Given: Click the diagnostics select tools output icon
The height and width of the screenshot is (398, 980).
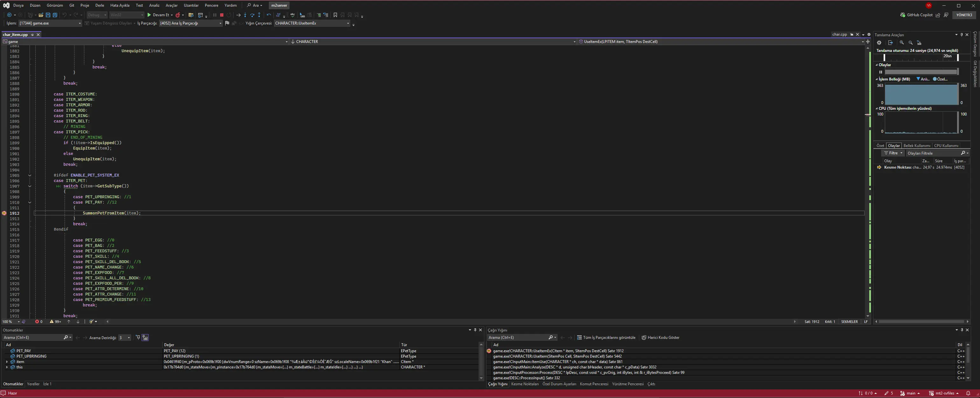Looking at the screenshot, I should [x=890, y=43].
